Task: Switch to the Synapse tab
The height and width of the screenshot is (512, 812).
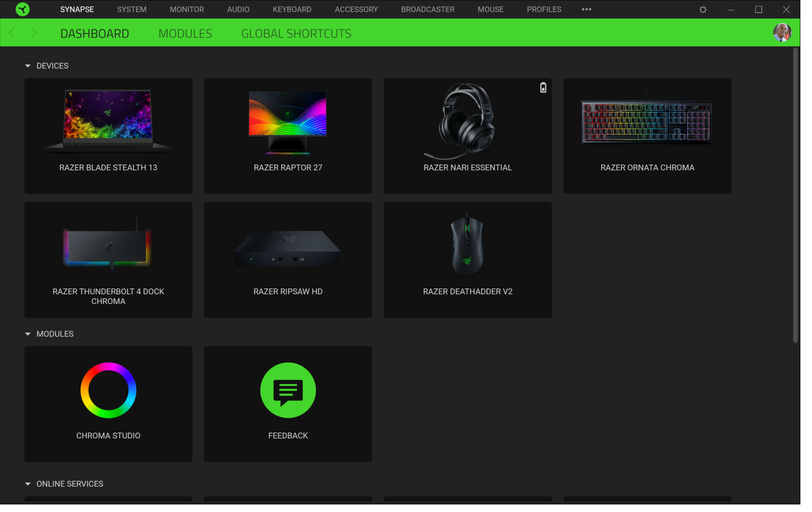Action: (x=77, y=10)
